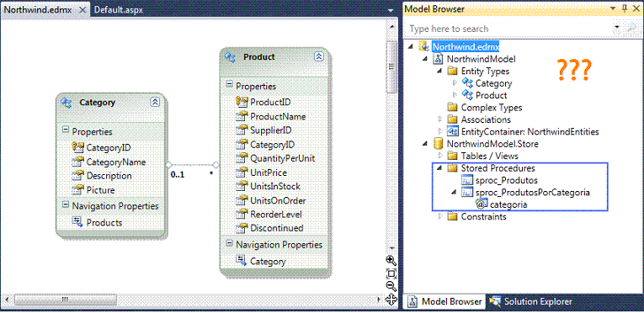The image size is (644, 313).
Task: Click the Category navigation property icon in Product
Action: (242, 261)
